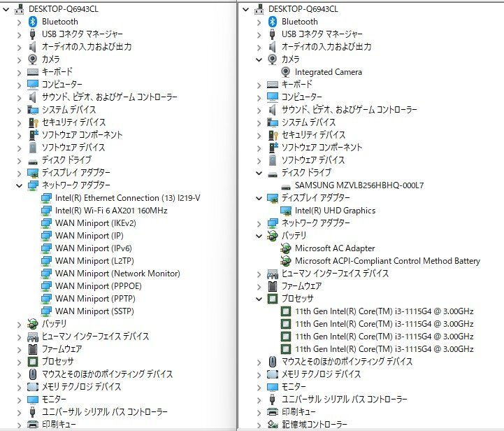Select WAN Miniport (SSTP)
Image resolution: width=504 pixels, height=431 pixels.
click(94, 311)
